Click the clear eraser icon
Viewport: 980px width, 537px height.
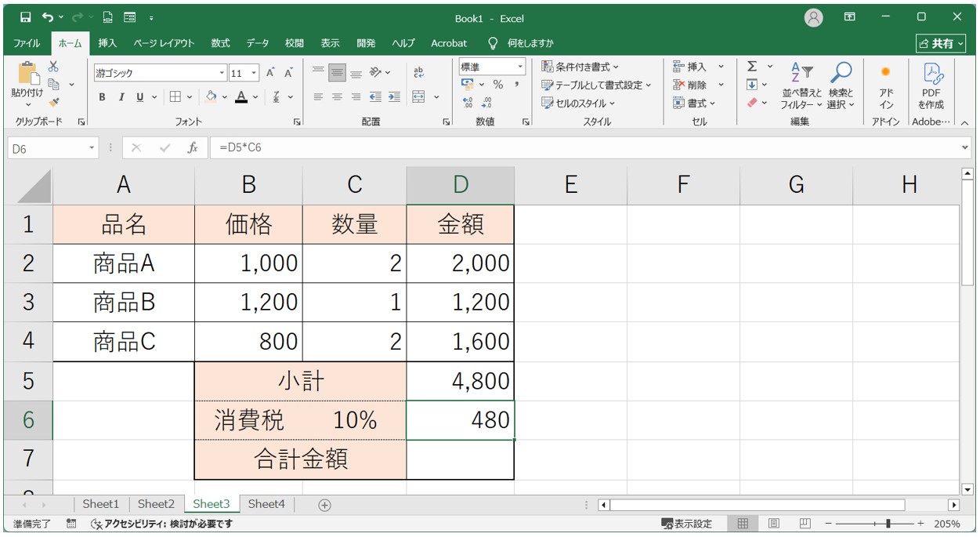[x=752, y=103]
